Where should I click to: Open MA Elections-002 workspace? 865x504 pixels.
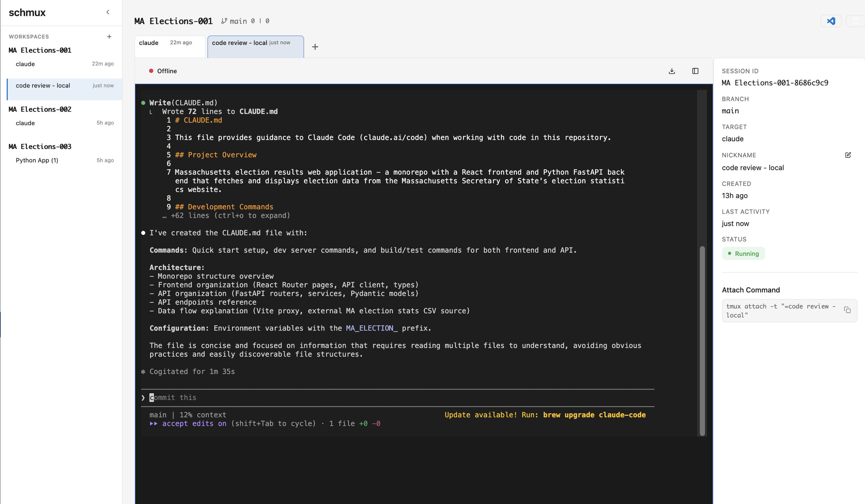coord(40,109)
